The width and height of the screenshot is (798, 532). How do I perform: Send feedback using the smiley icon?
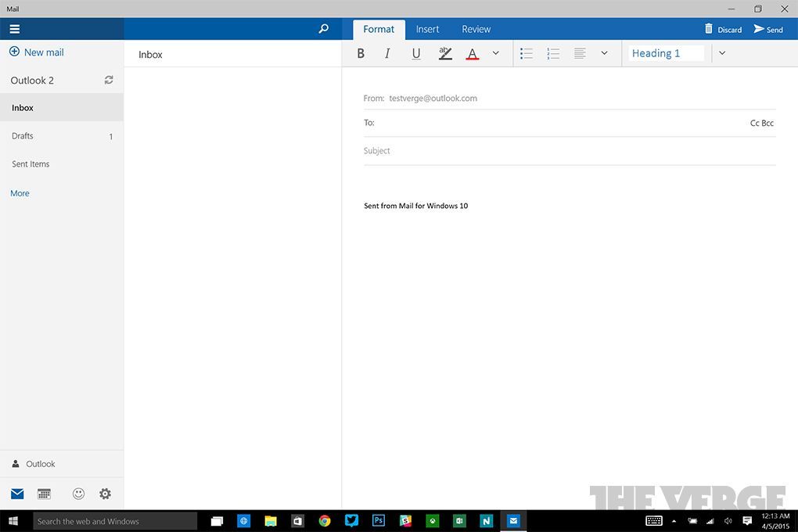pos(78,493)
